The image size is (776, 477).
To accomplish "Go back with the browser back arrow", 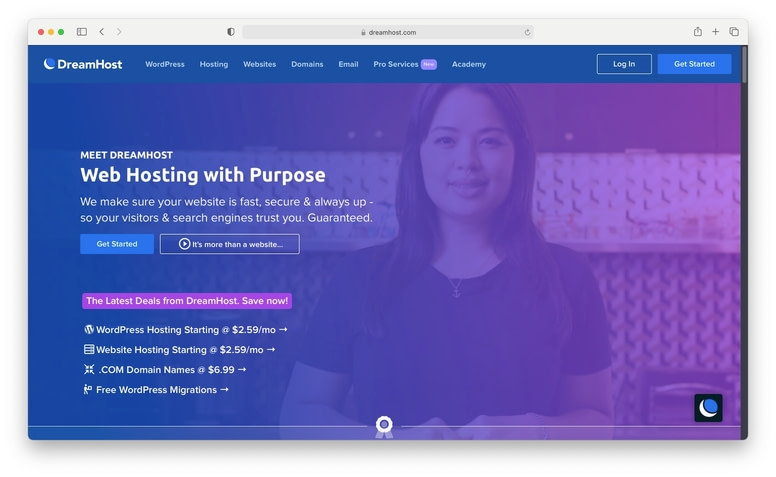I will pos(101,32).
